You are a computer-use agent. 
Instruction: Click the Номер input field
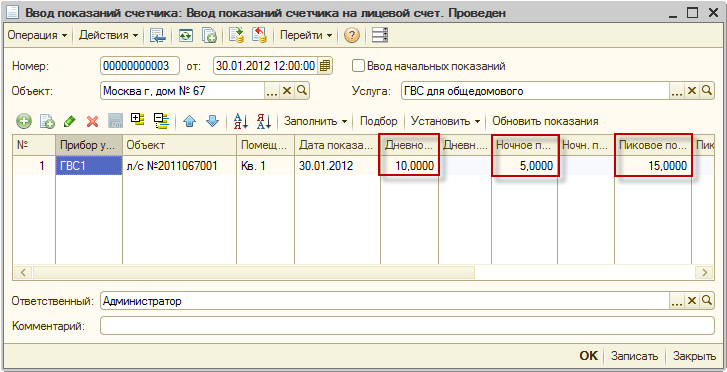click(x=140, y=66)
